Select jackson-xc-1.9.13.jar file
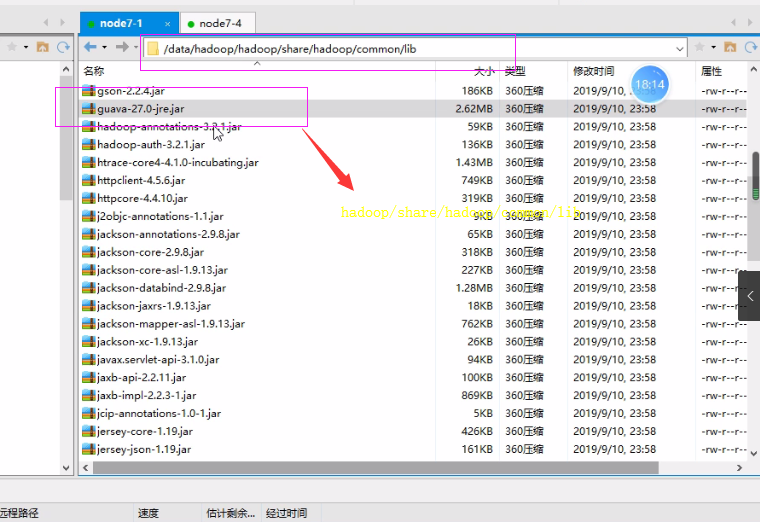The image size is (760, 522). [x=147, y=342]
